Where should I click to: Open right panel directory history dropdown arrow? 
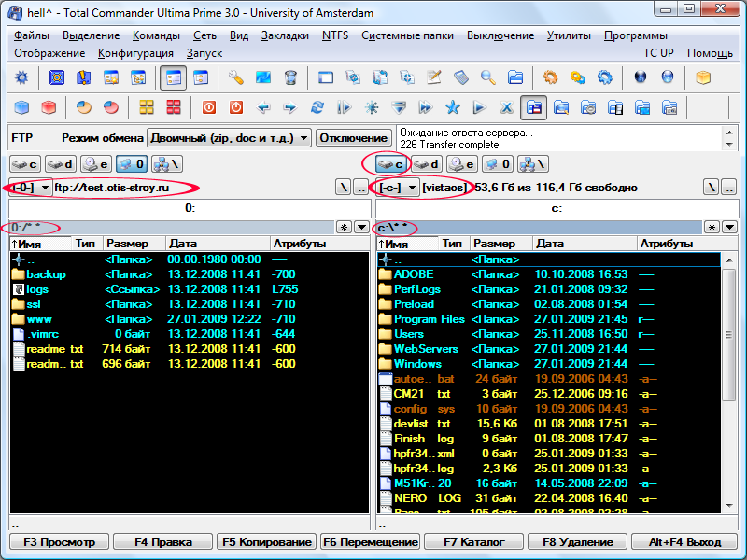(x=730, y=228)
